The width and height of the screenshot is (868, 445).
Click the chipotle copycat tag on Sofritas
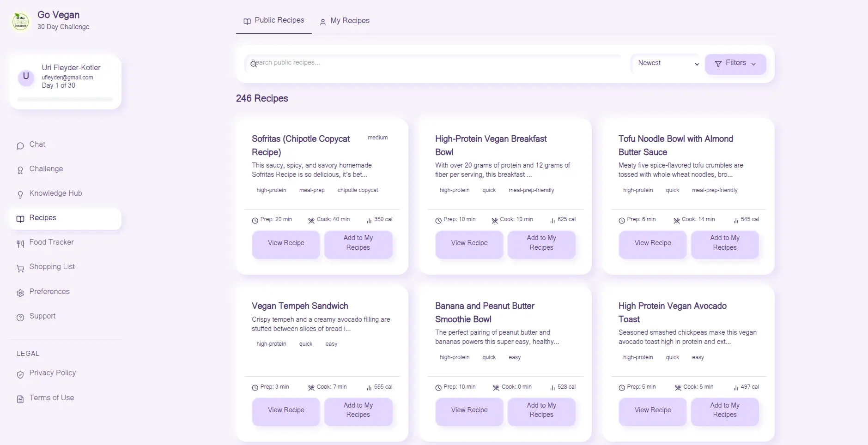(x=358, y=190)
